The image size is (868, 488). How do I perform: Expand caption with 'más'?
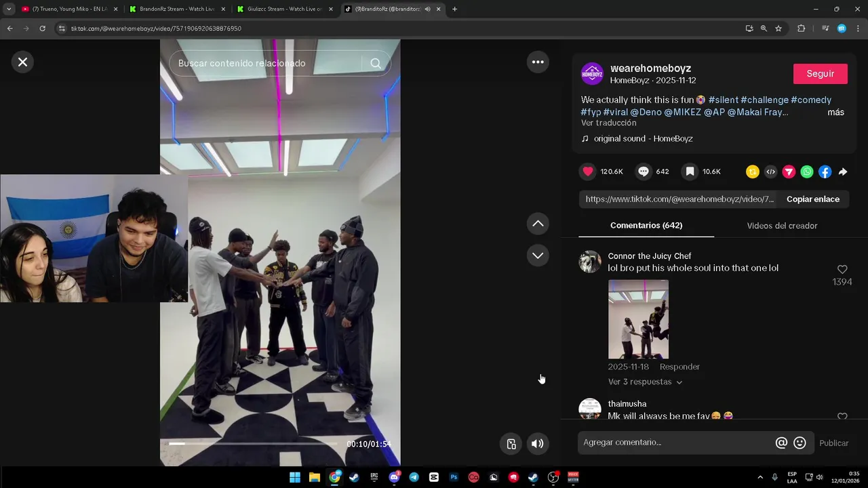835,113
